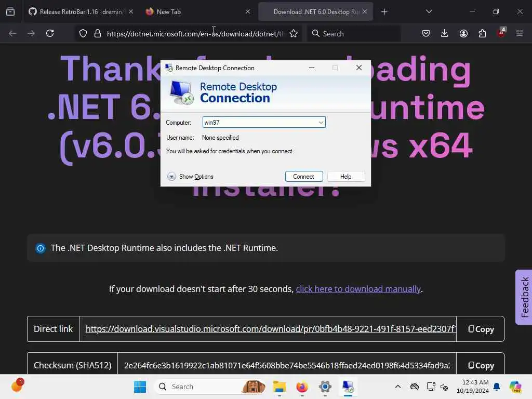Click Remote Desktop Connection title bar icon
The image size is (532, 399).
click(x=169, y=68)
